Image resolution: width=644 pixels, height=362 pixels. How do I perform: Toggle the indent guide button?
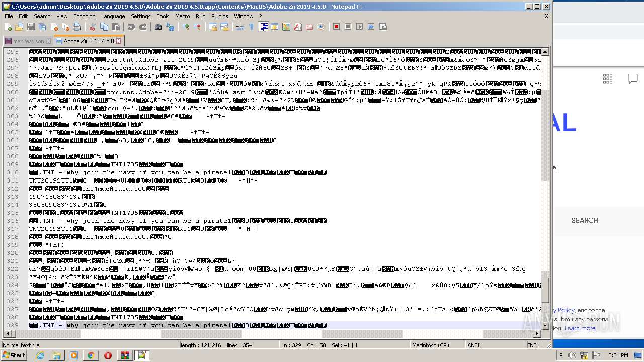[263, 27]
